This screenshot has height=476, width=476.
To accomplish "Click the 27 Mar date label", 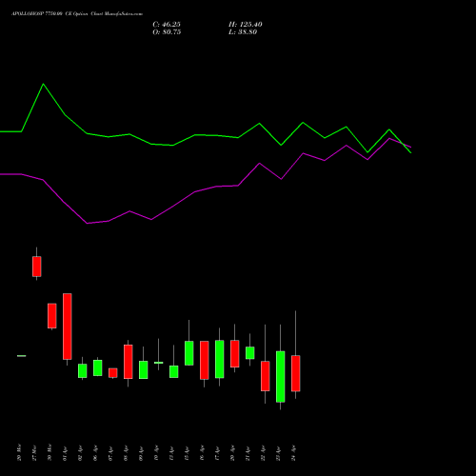I will tap(34, 453).
